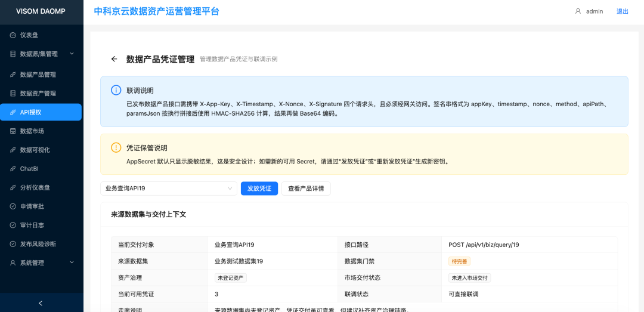Click the 发布风险诊断 sidebar icon

[x=13, y=244]
